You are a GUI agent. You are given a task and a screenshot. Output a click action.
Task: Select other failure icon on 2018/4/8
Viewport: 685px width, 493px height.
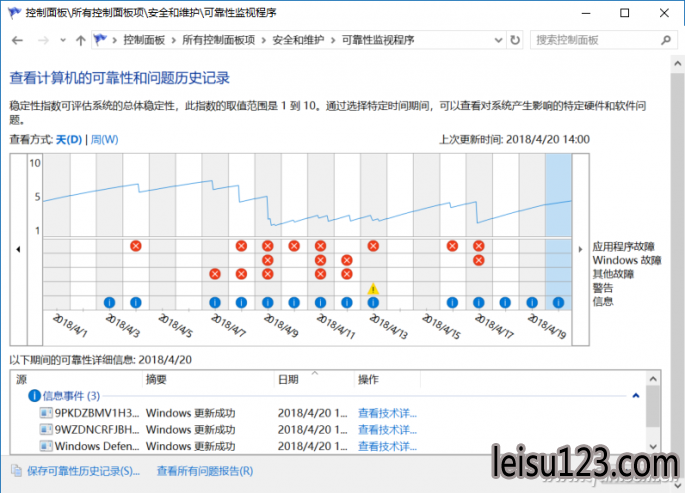tap(241, 274)
